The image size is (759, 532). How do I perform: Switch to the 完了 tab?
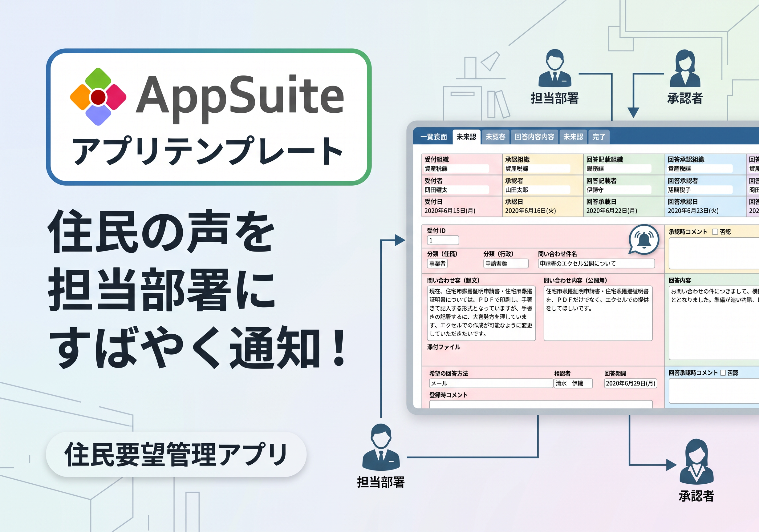pyautogui.click(x=599, y=137)
